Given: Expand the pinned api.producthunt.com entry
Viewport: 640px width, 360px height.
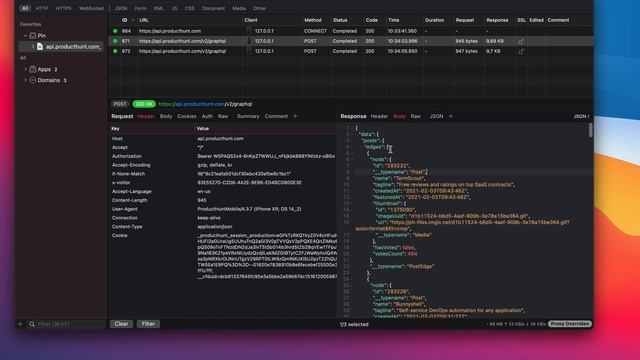Looking at the screenshot, I should tap(33, 47).
